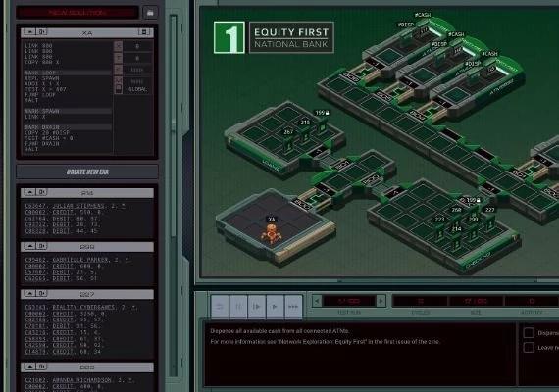This screenshot has height=392, width=559.
Task: Click second header button on Julian Stephens file
Action: pyautogui.click(x=42, y=192)
